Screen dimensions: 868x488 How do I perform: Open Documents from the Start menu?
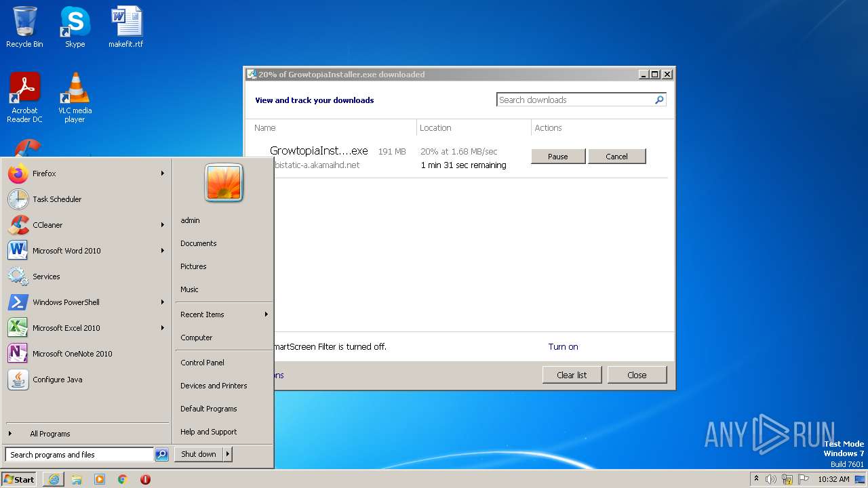[x=224, y=243]
